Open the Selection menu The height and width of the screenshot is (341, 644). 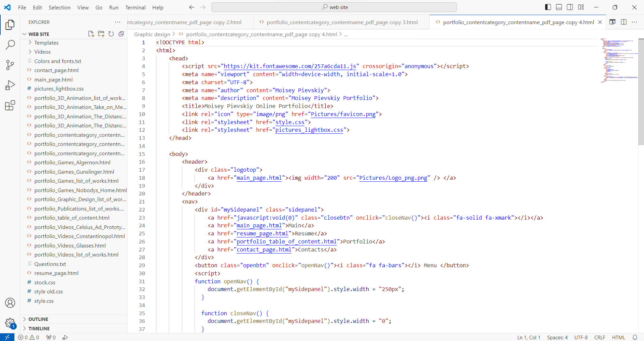click(59, 7)
